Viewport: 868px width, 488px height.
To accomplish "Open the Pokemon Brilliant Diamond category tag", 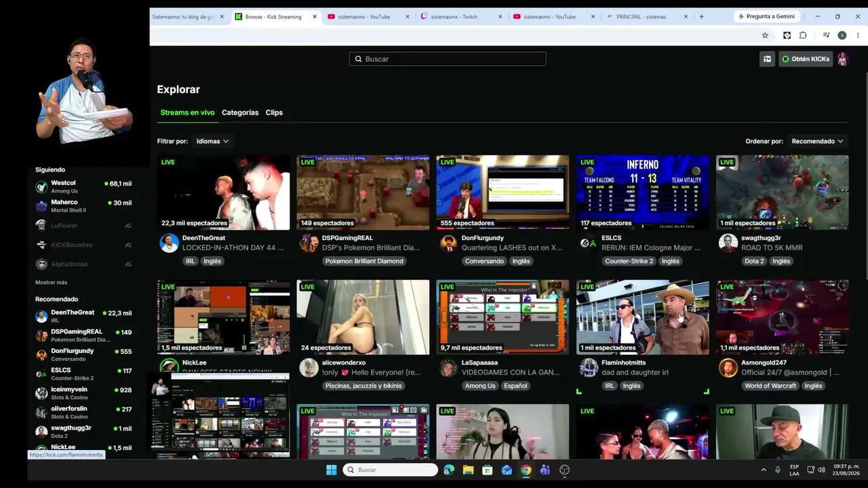I will click(x=364, y=261).
